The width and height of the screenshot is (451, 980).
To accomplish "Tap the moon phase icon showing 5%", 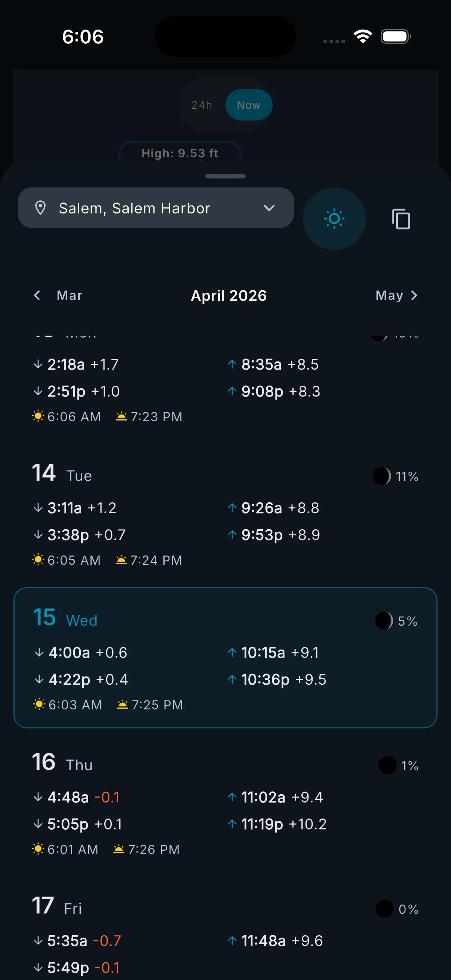I will pos(384,620).
